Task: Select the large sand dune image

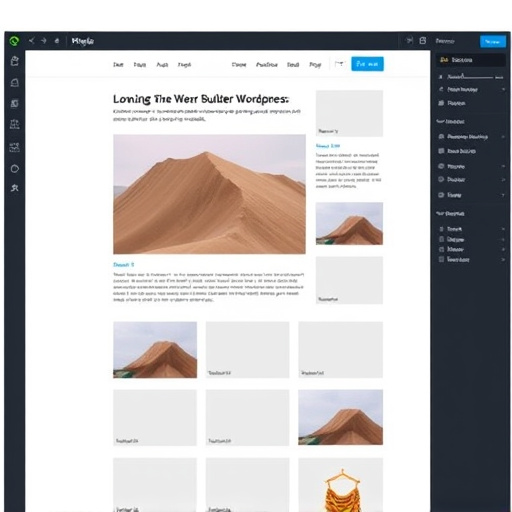Action: [x=209, y=194]
